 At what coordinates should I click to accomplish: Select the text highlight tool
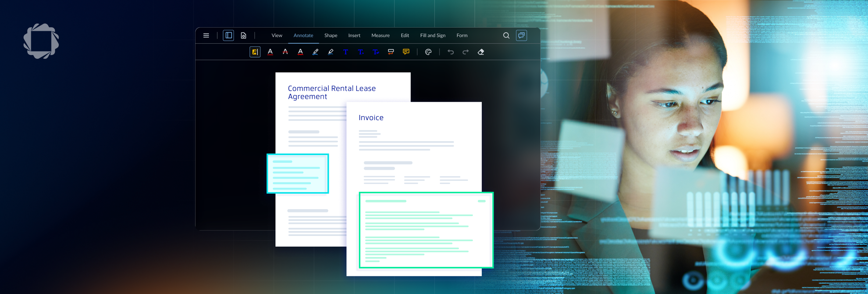pyautogui.click(x=255, y=52)
